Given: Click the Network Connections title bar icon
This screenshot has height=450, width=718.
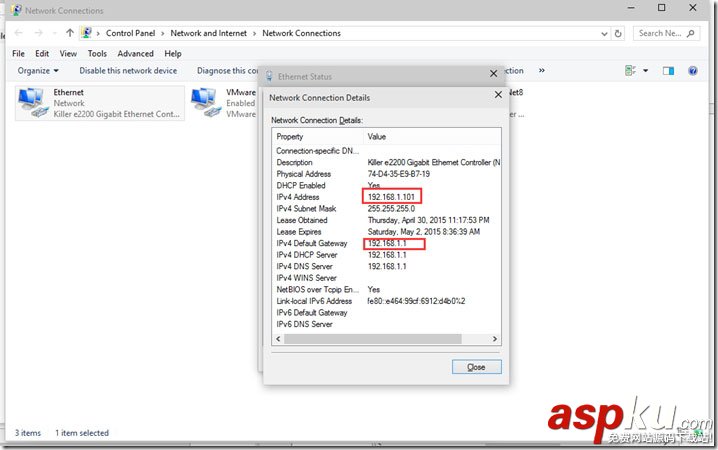Looking at the screenshot, I should click(x=16, y=10).
